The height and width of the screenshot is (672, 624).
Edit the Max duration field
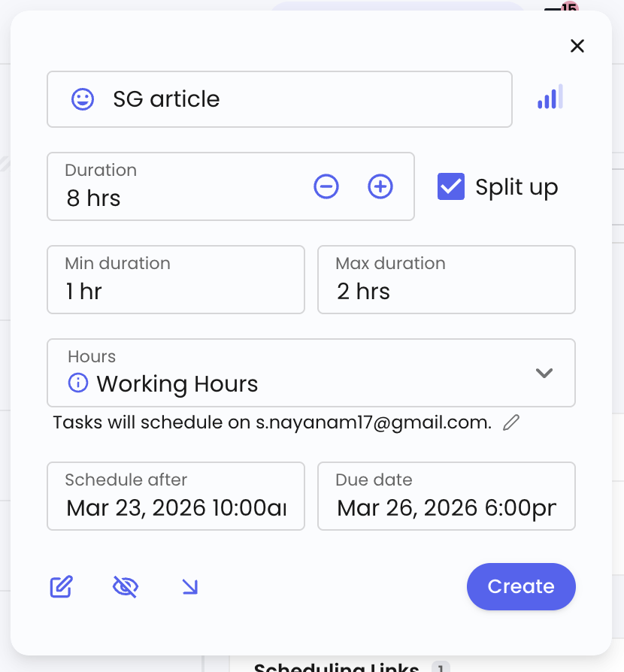coord(446,280)
